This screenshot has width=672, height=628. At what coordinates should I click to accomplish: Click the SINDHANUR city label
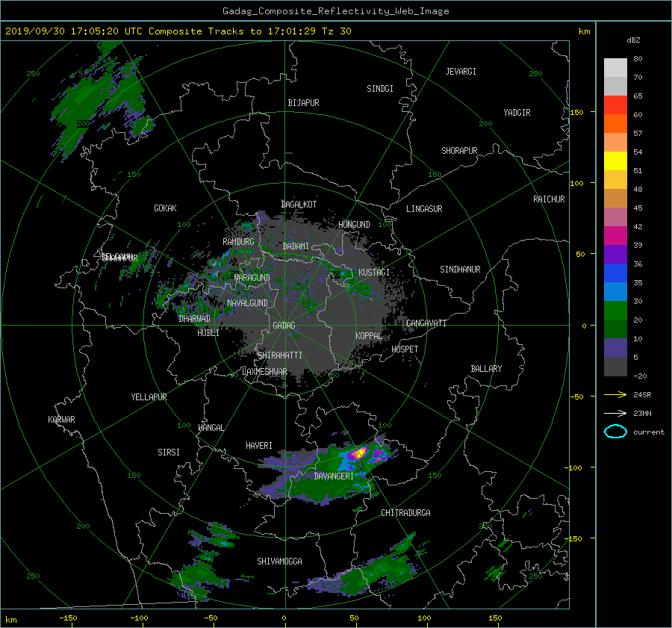coord(460,270)
